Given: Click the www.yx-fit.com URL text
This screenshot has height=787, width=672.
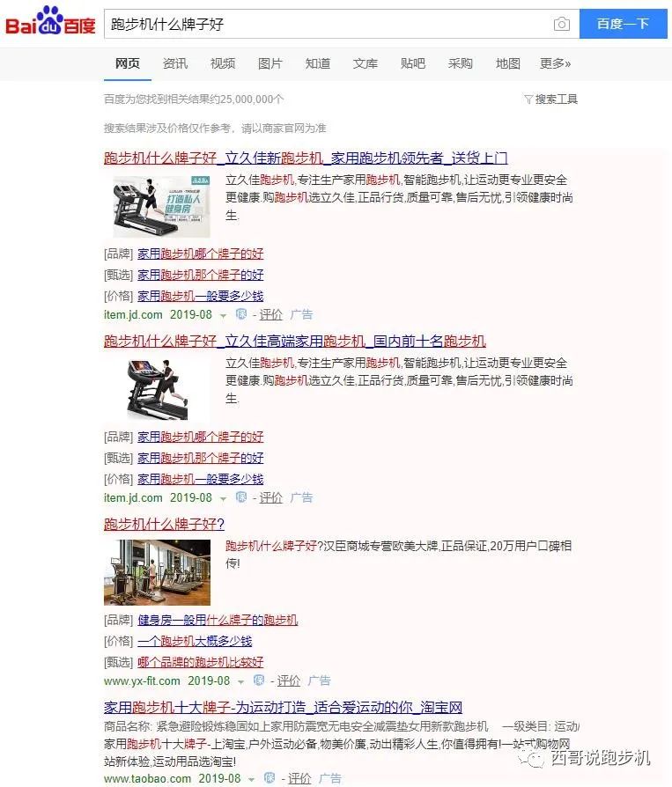Looking at the screenshot, I should coord(142,681).
